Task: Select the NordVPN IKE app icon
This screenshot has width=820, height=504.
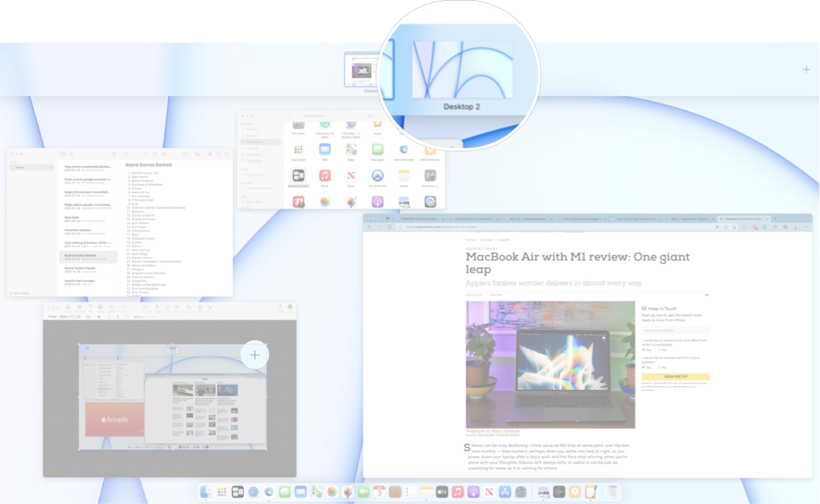Action: point(377,176)
